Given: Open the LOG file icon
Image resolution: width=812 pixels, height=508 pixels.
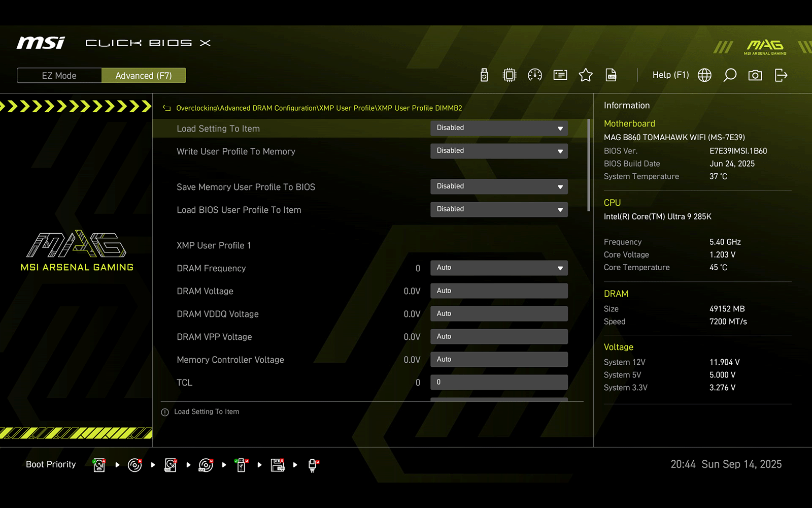Looking at the screenshot, I should [612, 75].
